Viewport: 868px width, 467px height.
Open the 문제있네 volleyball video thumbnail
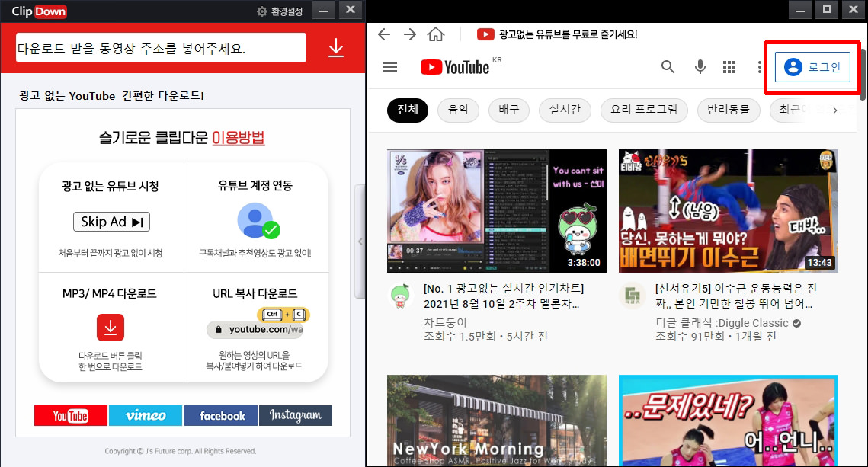[x=728, y=421]
